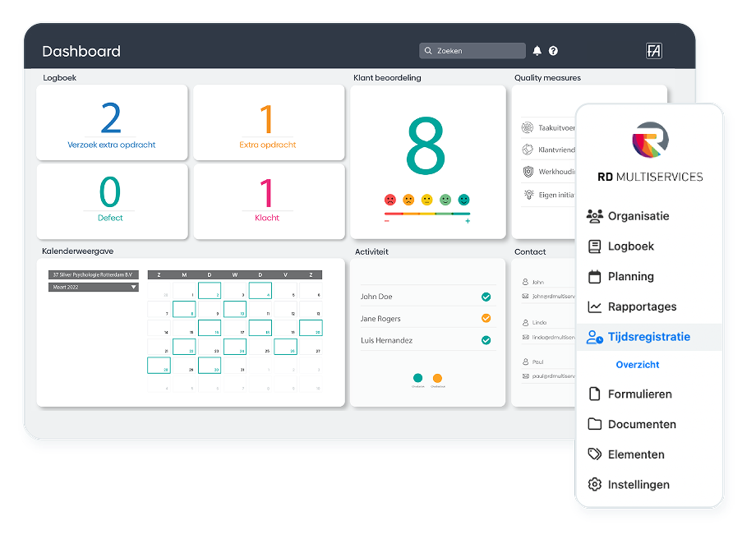The height and width of the screenshot is (539, 756).
Task: Click the Eigen initiatief lightbulb icon
Action: pyautogui.click(x=529, y=194)
